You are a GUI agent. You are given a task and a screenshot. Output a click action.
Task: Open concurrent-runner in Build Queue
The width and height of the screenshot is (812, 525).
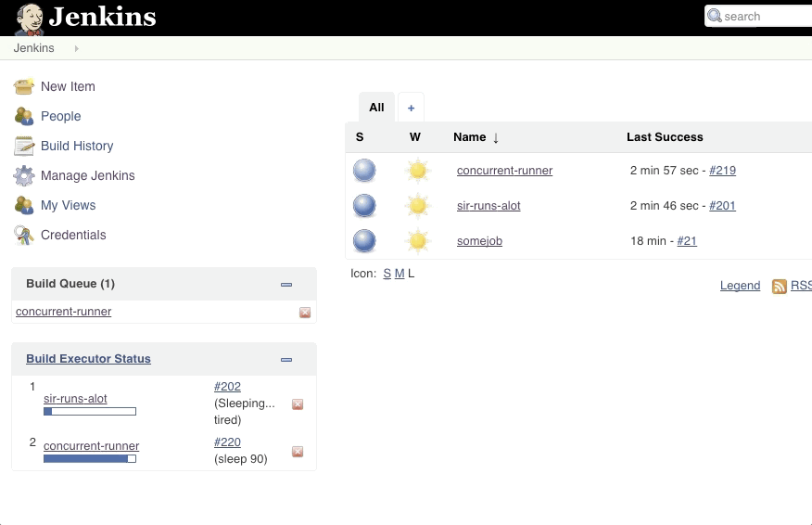tap(63, 312)
